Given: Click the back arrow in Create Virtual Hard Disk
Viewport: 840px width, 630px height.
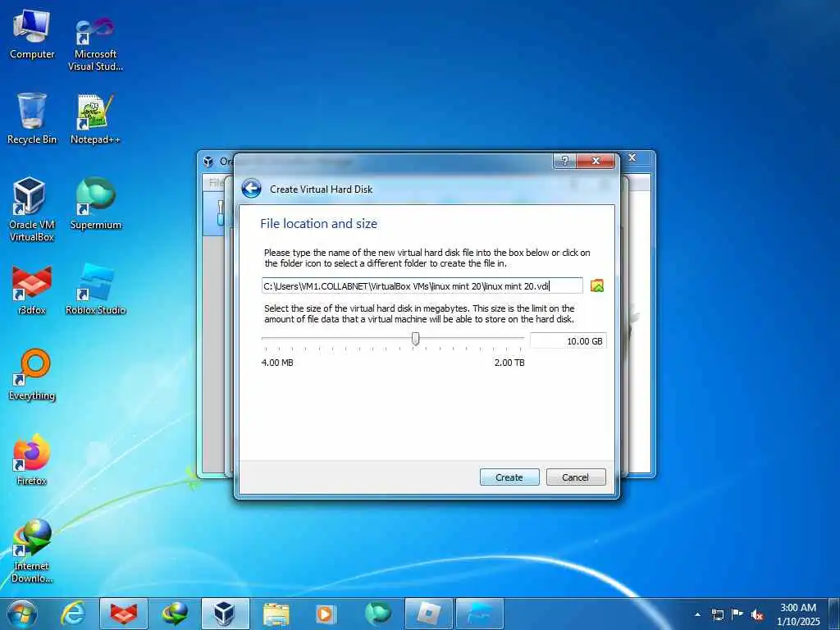Looking at the screenshot, I should pyautogui.click(x=251, y=189).
